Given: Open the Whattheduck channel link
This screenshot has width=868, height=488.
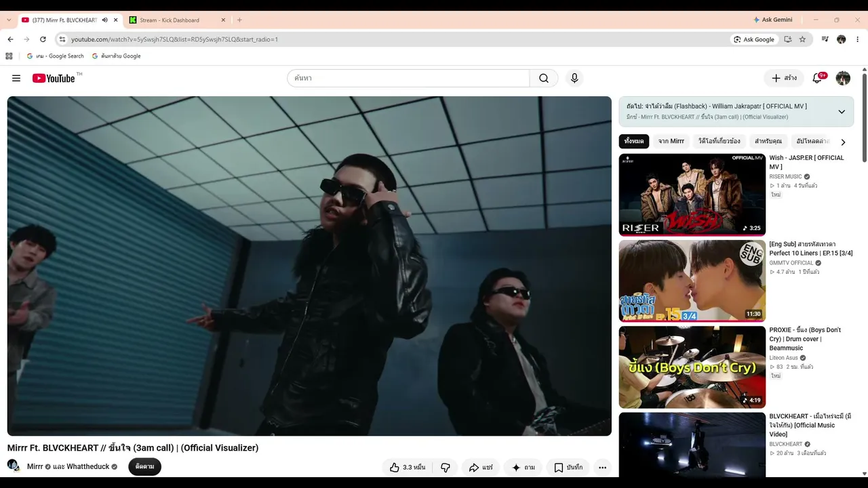Looking at the screenshot, I should coord(87,467).
